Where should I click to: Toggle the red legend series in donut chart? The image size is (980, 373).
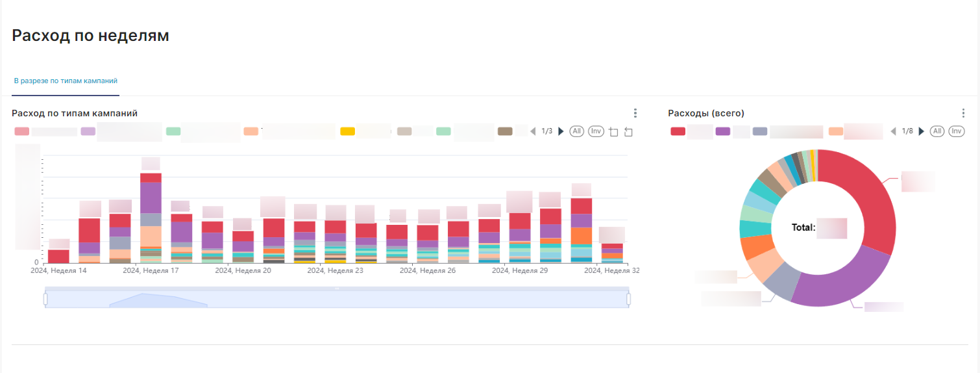click(678, 131)
